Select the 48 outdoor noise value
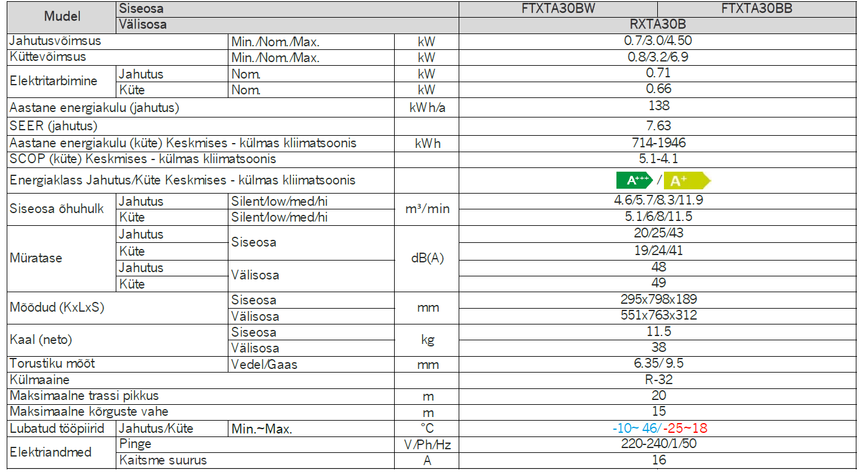This screenshot has width=868, height=473. tap(658, 267)
